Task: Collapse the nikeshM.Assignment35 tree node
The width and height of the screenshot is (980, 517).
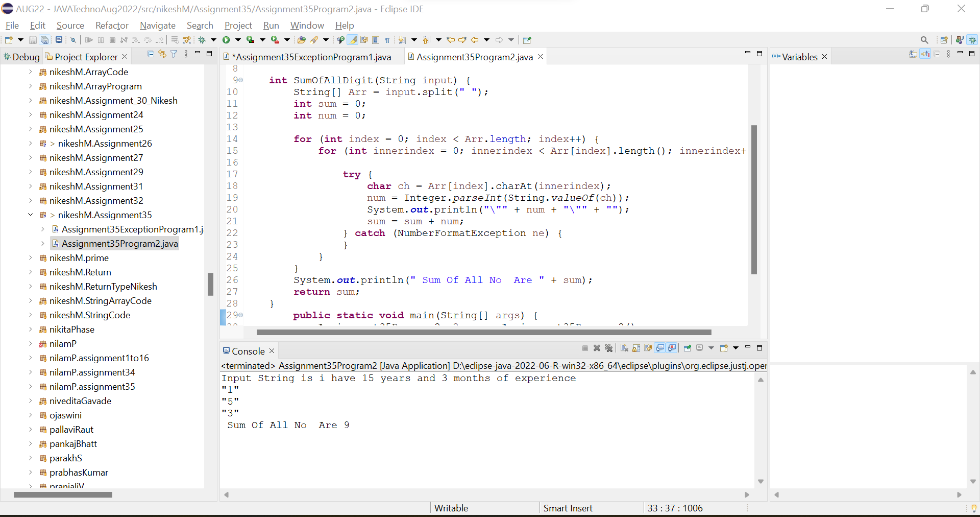Action: [x=30, y=215]
